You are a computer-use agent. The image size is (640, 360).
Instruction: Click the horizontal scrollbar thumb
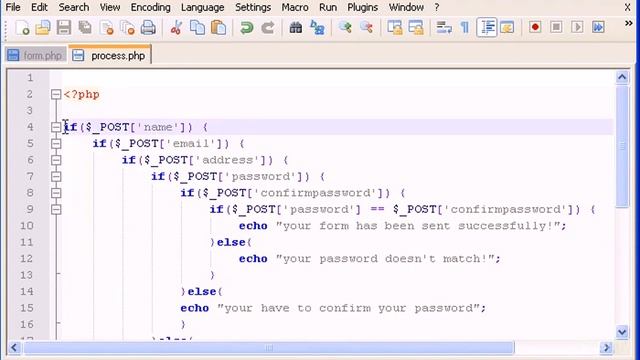[269, 348]
